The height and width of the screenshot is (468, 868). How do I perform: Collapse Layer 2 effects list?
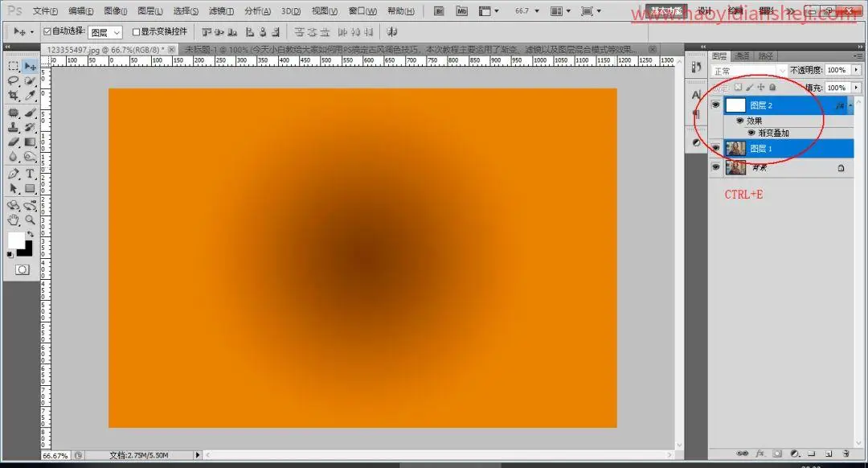pos(850,105)
